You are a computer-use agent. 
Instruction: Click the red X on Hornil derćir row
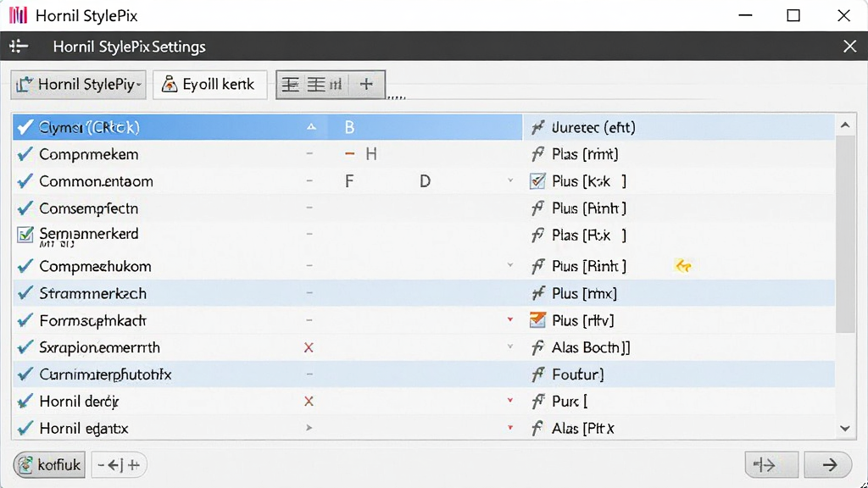click(309, 401)
